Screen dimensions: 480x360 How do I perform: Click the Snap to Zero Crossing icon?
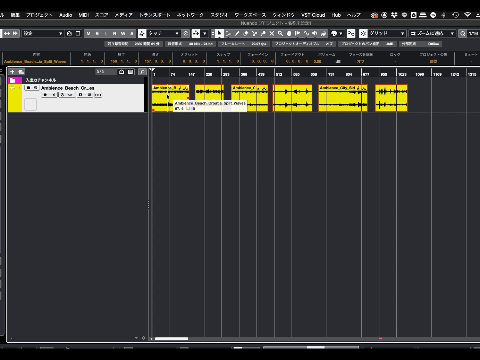351,33
